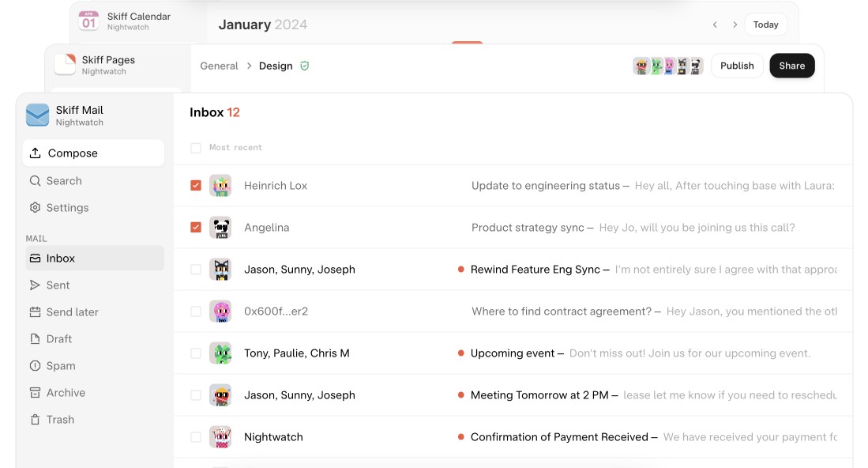The image size is (868, 468).
Task: Open the Upcoming event email
Action: pos(513,353)
